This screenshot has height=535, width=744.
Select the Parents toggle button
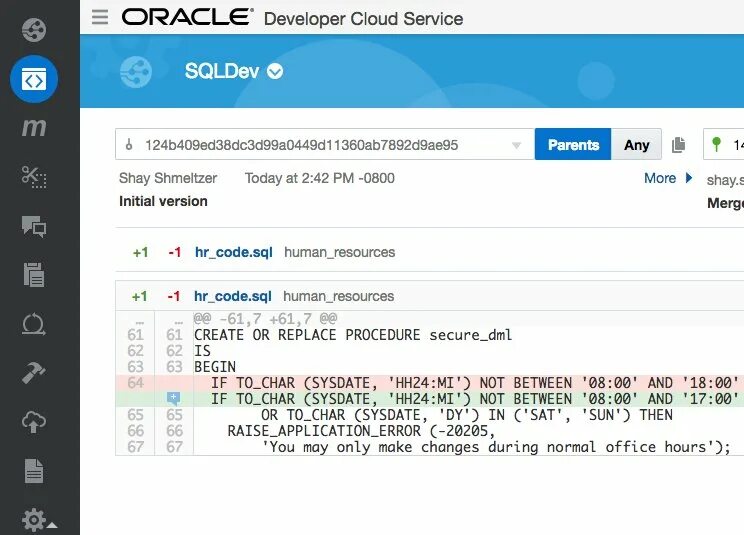pyautogui.click(x=573, y=144)
